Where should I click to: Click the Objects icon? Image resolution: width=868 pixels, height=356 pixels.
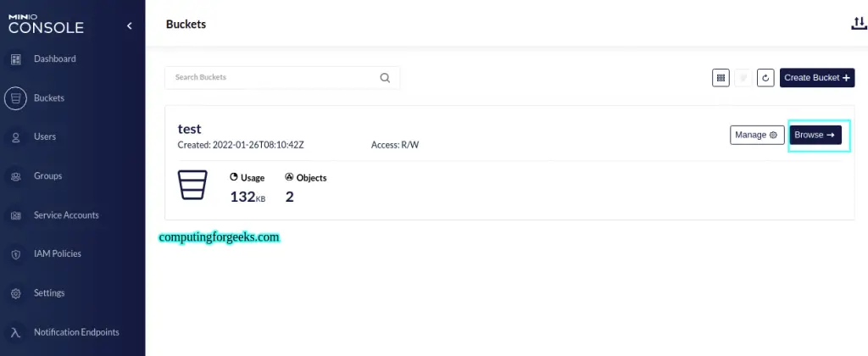[x=289, y=177]
